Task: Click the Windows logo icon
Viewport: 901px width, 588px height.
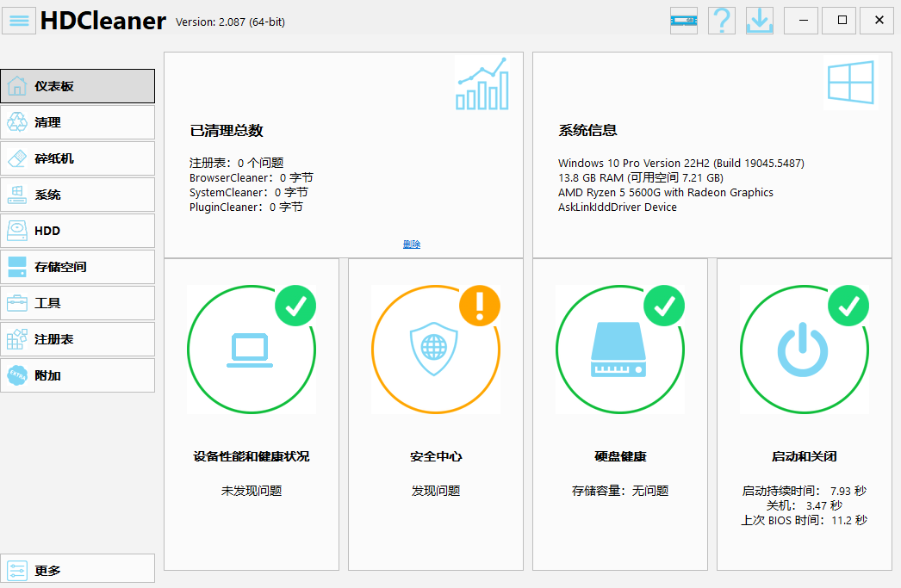Action: click(851, 83)
